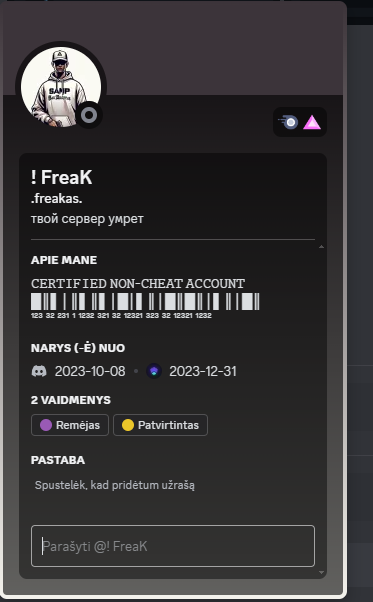The image size is (373, 602).
Task: Click the server icon beside 2023-12-31
Action: [154, 371]
